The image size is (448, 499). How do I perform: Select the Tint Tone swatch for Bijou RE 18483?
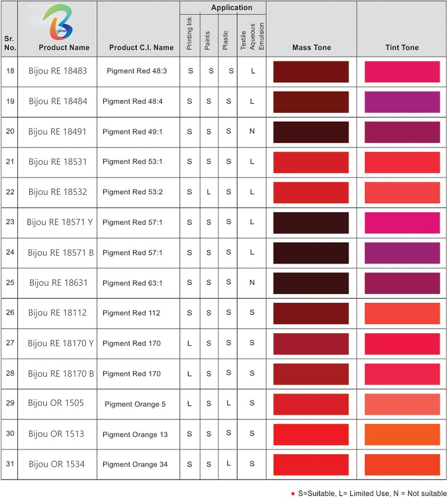coord(402,72)
